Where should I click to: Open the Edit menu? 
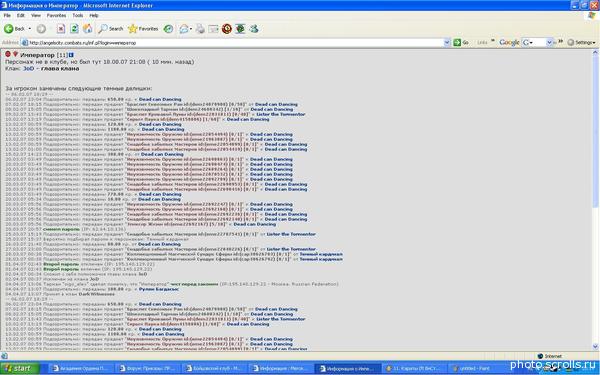21,15
